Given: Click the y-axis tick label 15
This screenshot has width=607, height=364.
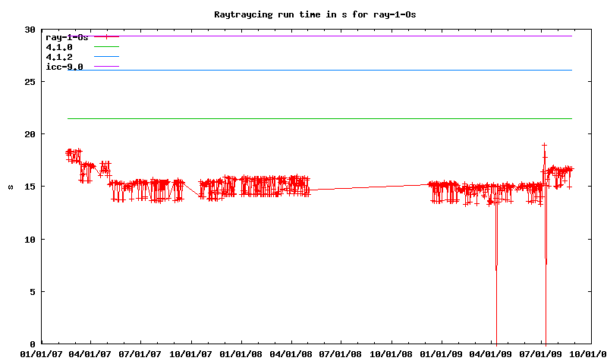Looking at the screenshot, I should (30, 187).
